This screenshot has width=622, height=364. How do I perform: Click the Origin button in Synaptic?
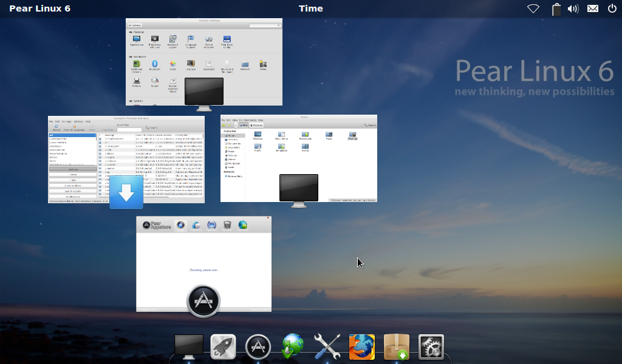pyautogui.click(x=73, y=180)
